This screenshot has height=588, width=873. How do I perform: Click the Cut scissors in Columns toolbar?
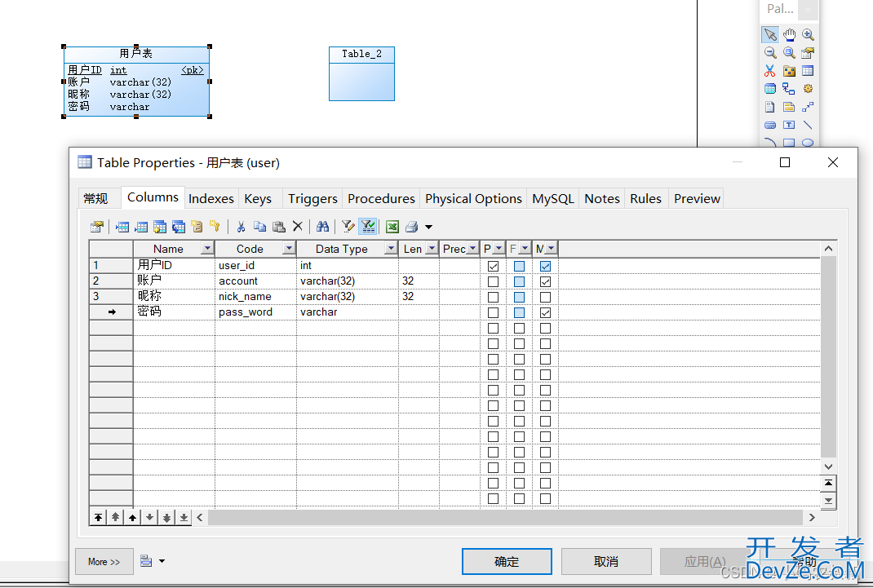(241, 227)
